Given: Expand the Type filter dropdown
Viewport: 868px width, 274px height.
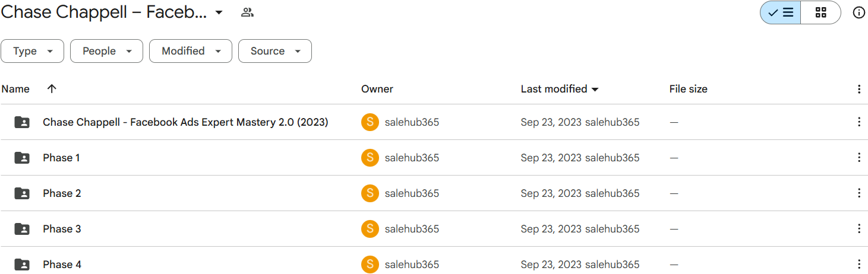Looking at the screenshot, I should (x=33, y=51).
